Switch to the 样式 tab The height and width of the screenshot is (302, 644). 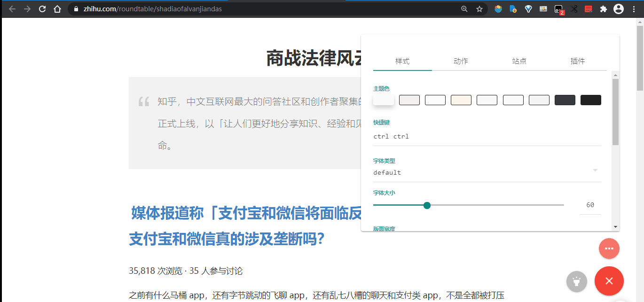point(402,61)
